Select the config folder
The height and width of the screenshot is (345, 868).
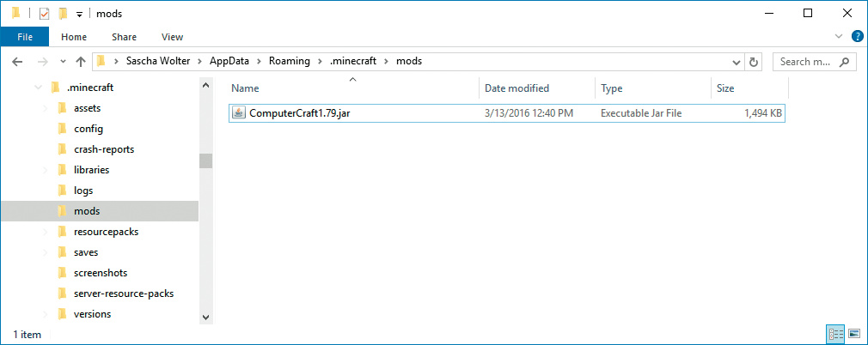click(x=89, y=129)
